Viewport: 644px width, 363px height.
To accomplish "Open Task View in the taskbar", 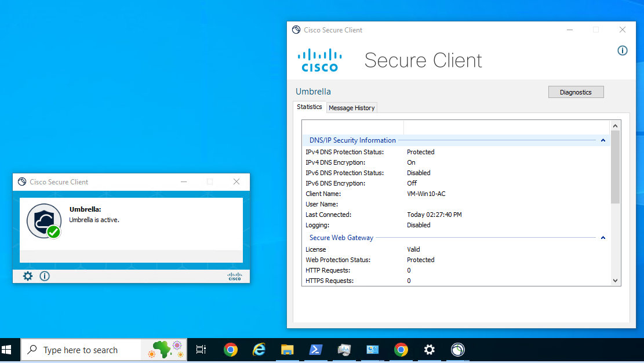I will (x=201, y=350).
